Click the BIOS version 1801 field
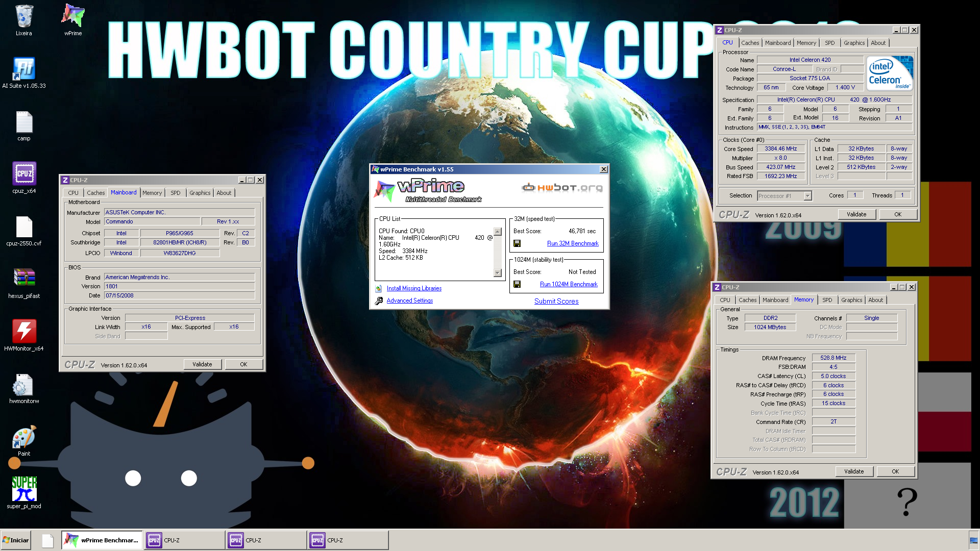The width and height of the screenshot is (980, 551). (179, 286)
